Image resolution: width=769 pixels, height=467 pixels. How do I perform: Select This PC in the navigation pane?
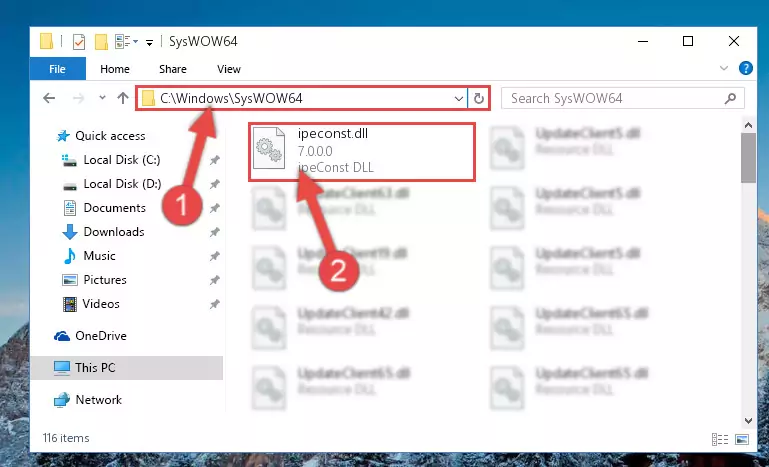127,368
